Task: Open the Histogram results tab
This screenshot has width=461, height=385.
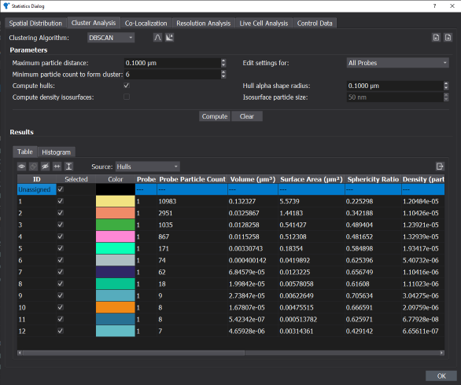Action: (56, 152)
